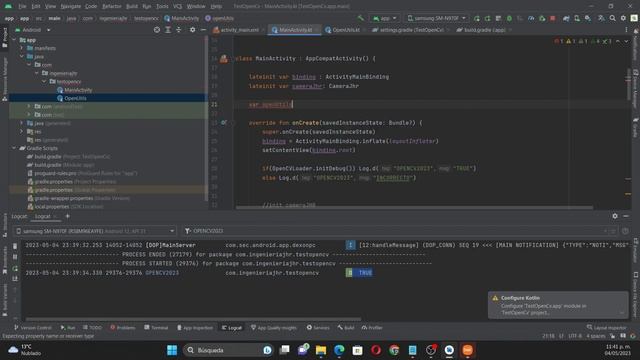
Task: Expand the manifests folder
Action: [x=22, y=48]
